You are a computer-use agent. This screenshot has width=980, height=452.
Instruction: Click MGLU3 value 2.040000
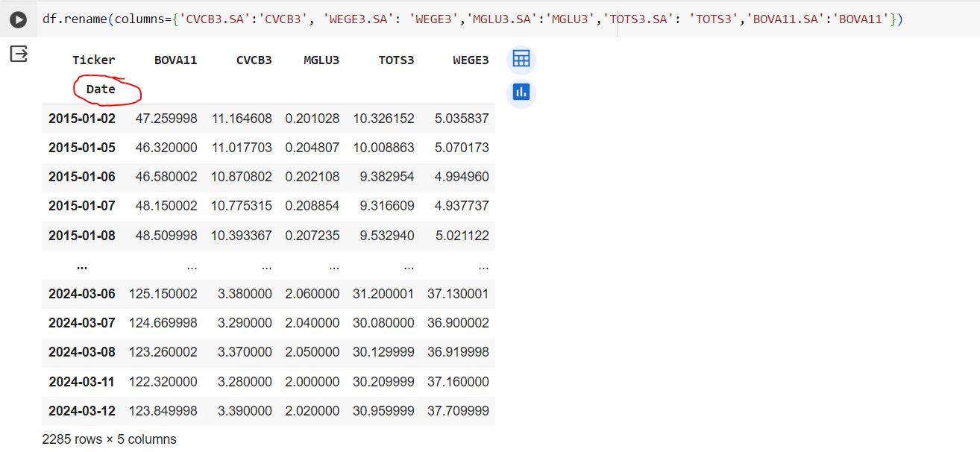(x=312, y=323)
